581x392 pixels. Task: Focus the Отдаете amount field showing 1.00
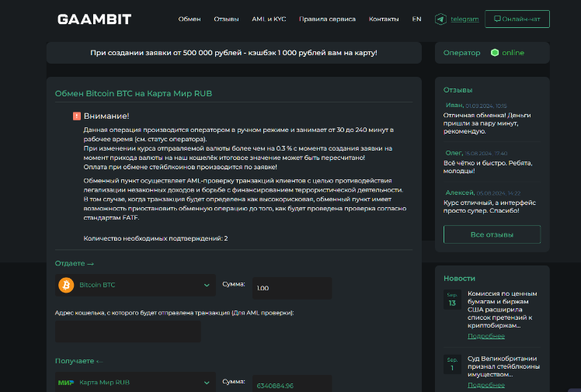click(x=292, y=288)
